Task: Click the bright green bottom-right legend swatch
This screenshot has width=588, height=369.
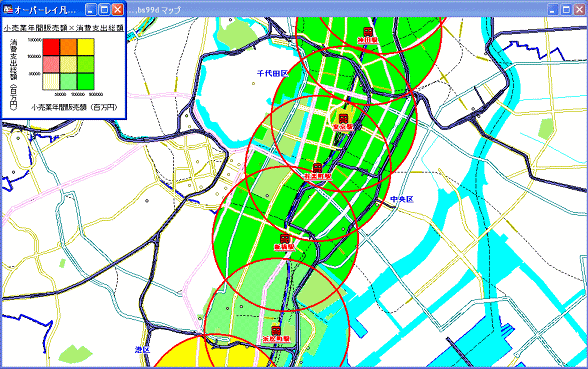Action: click(x=86, y=81)
